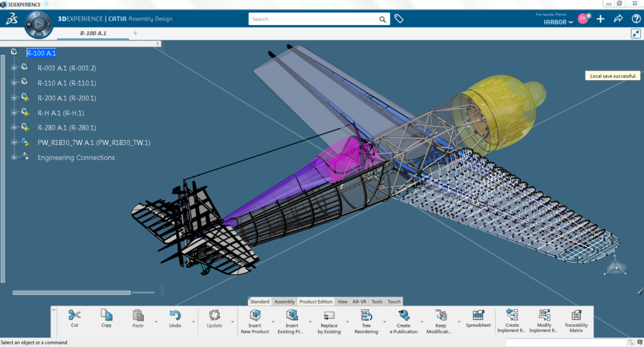
Task: Expand the R-280 A.1 tree node
Action: [x=14, y=127]
